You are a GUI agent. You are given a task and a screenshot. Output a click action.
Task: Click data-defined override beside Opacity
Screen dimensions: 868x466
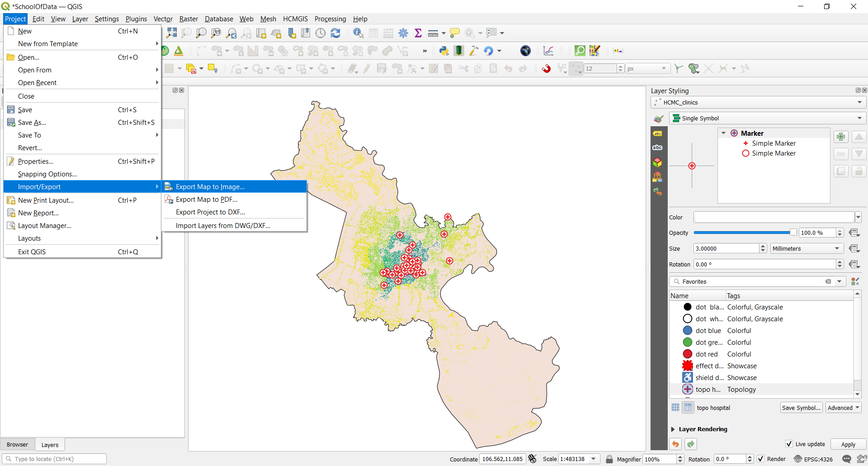coord(854,233)
